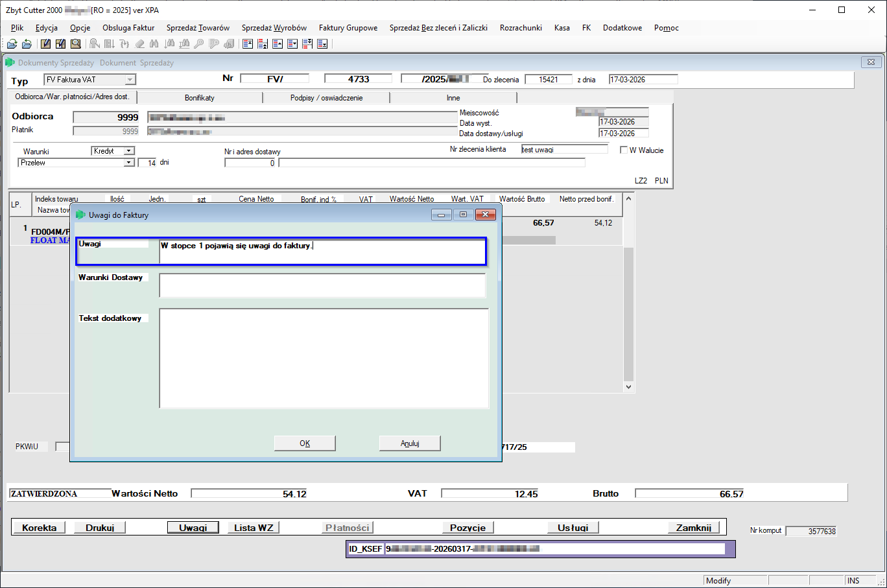The height and width of the screenshot is (588, 887).
Task: Open the Przelew payment method dropdown
Action: 129,163
